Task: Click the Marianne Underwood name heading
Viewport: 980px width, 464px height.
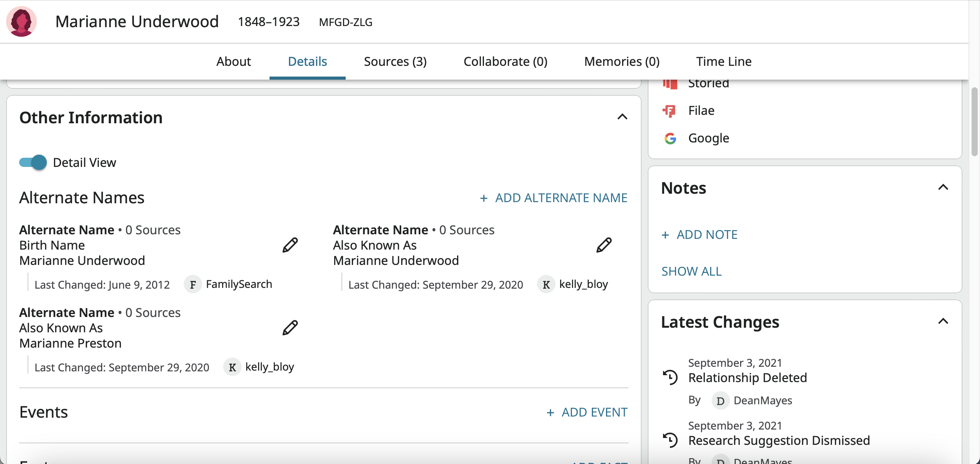Action: [x=137, y=21]
